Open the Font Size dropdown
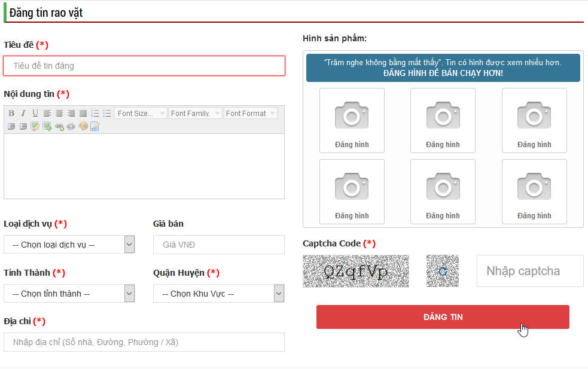This screenshot has width=588, height=369. pyautogui.click(x=141, y=113)
